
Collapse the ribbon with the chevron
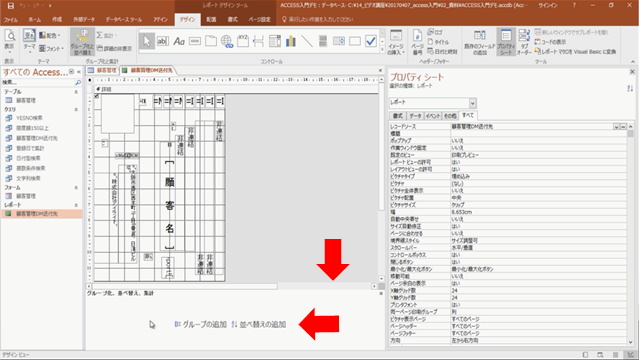(x=633, y=62)
